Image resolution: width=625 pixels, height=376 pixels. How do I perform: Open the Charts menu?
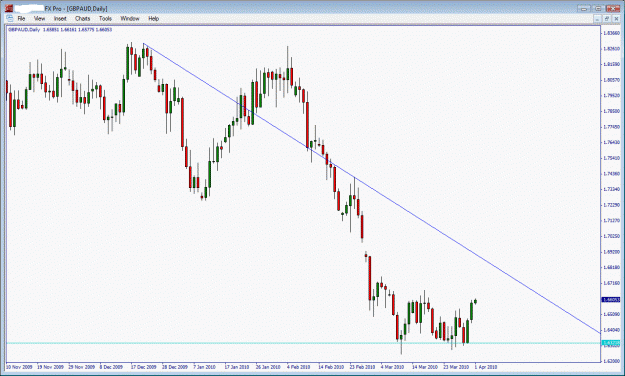click(83, 18)
